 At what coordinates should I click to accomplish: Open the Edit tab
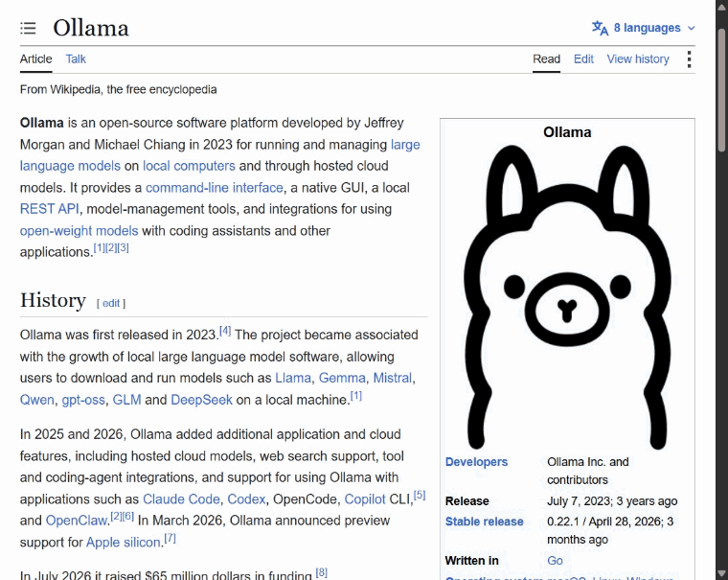(583, 59)
